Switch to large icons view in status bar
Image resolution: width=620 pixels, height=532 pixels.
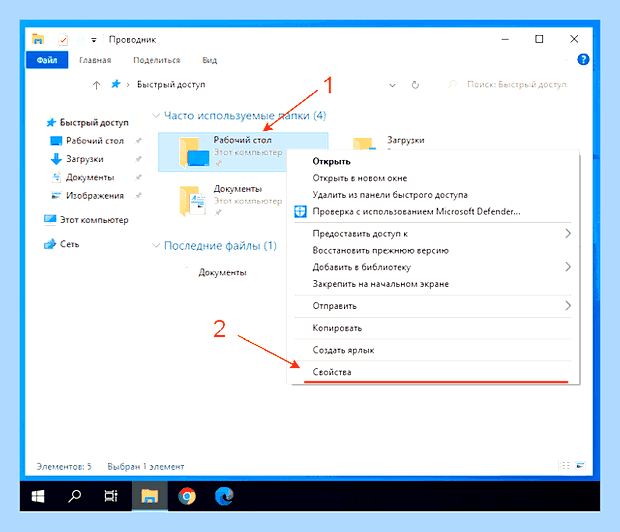point(580,465)
